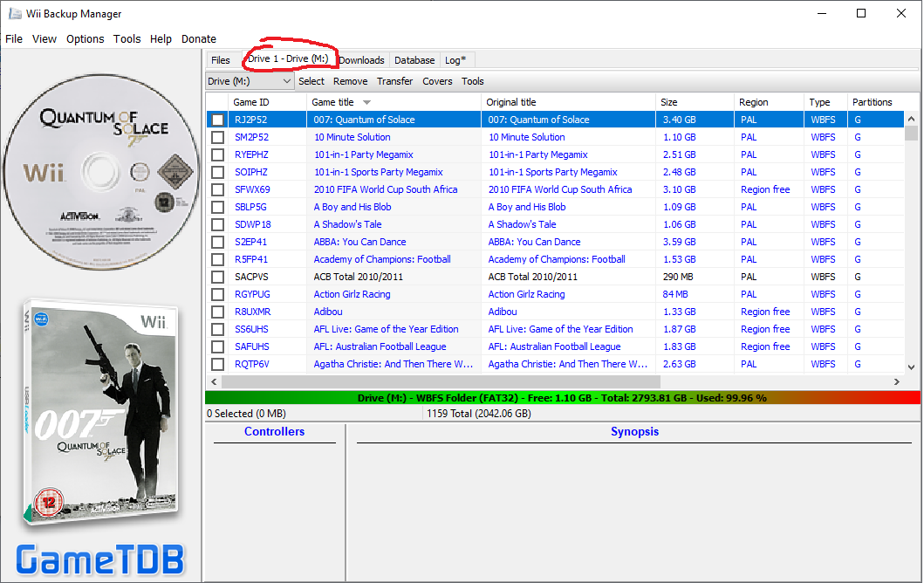This screenshot has height=583, width=924.
Task: Click the vertical scrollbar thumb
Action: click(911, 134)
